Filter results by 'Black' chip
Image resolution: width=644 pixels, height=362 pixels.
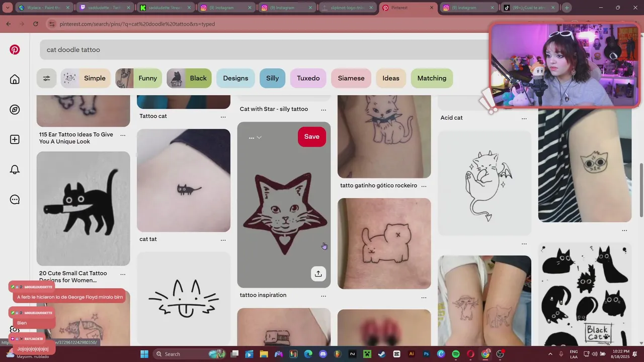[189, 78]
